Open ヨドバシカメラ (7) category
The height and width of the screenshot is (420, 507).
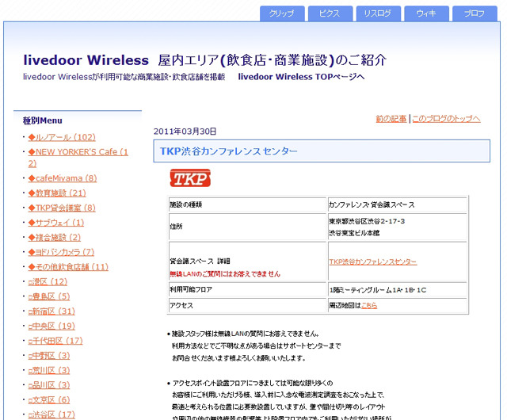61,252
